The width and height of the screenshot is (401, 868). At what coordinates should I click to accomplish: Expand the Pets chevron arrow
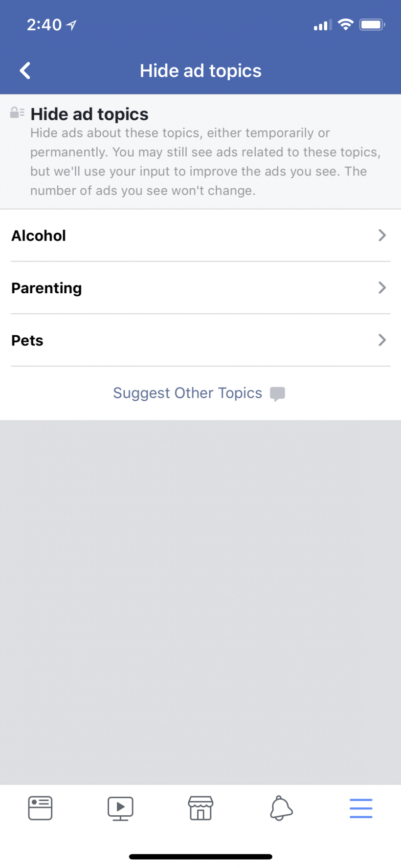(x=382, y=340)
